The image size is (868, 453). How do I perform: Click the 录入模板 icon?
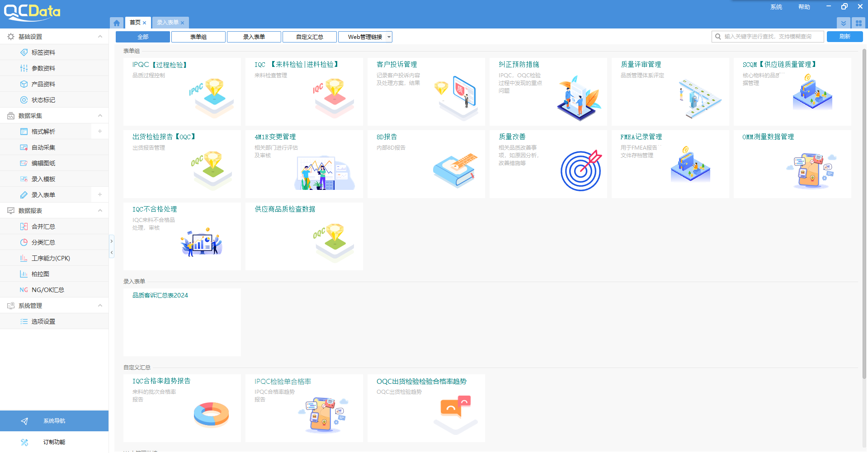pos(24,179)
